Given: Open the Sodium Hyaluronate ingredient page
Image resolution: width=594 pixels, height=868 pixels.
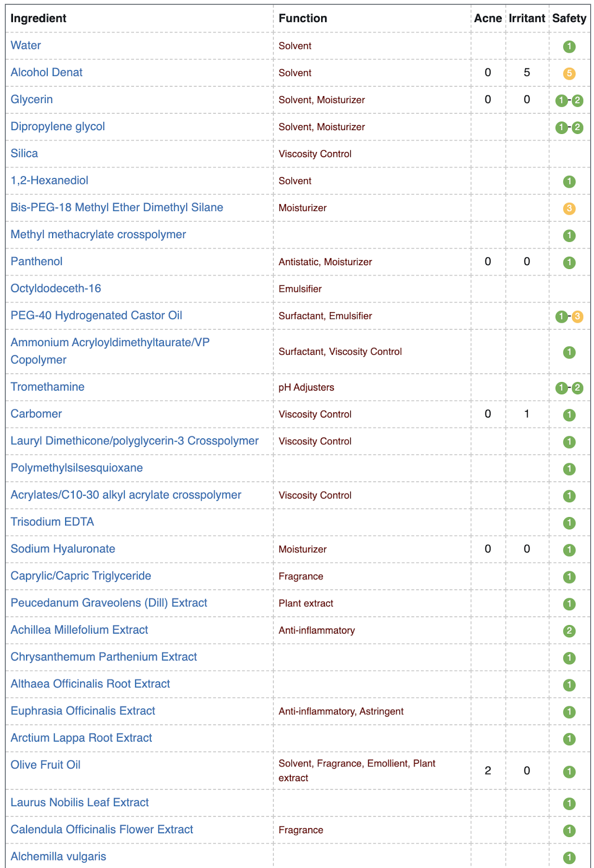Looking at the screenshot, I should [63, 548].
